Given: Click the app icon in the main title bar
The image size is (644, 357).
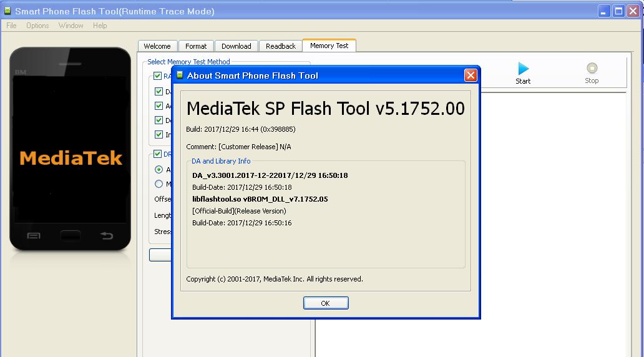Looking at the screenshot, I should pyautogui.click(x=7, y=11).
